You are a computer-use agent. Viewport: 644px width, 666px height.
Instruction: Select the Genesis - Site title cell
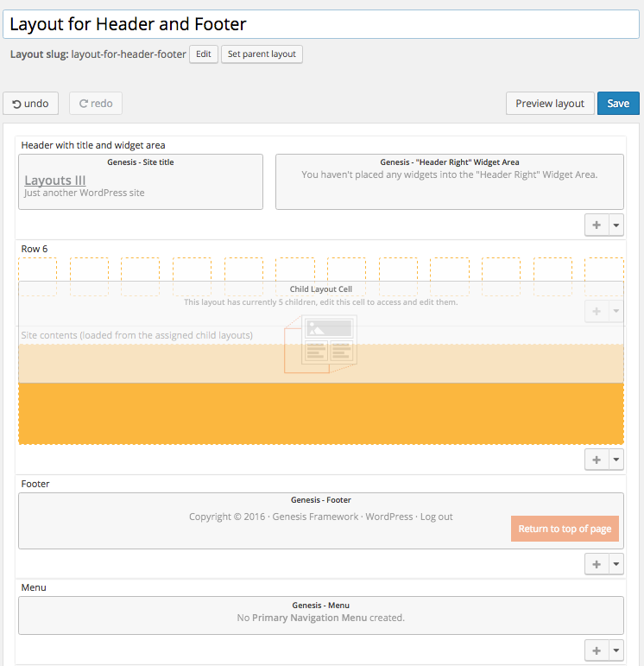(141, 181)
